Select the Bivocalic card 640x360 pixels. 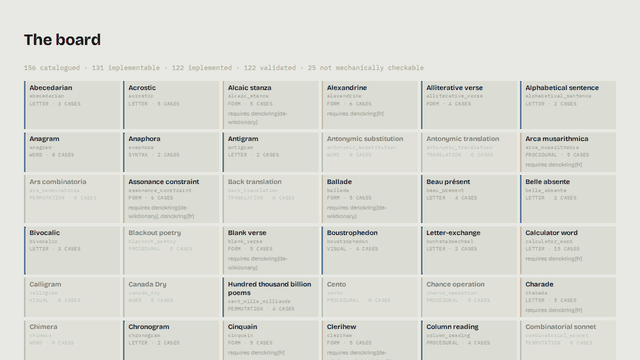72,250
